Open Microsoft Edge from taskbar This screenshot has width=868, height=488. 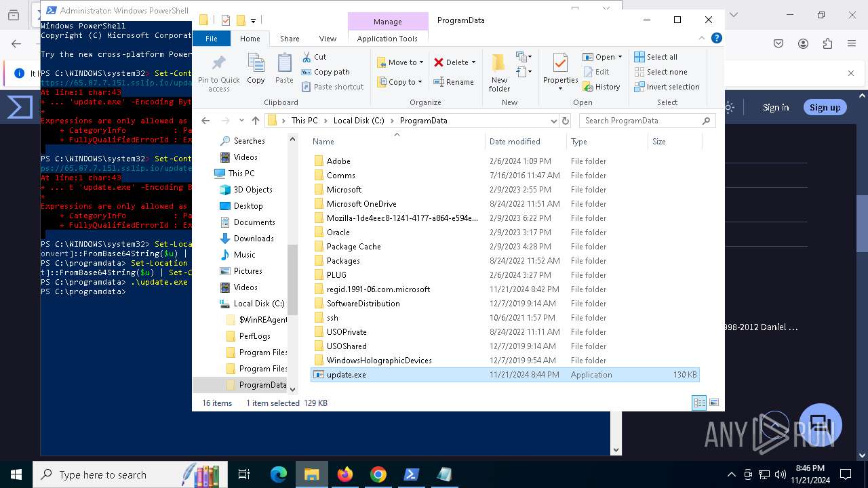(279, 474)
